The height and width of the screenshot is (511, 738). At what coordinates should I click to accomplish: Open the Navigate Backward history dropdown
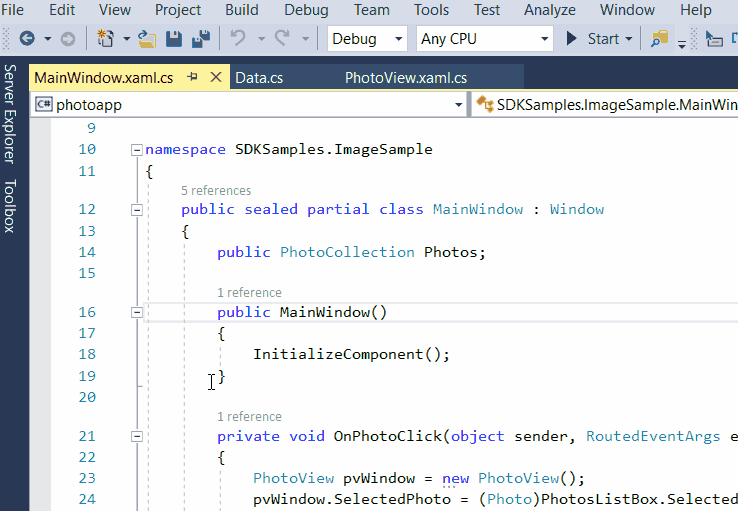click(48, 39)
